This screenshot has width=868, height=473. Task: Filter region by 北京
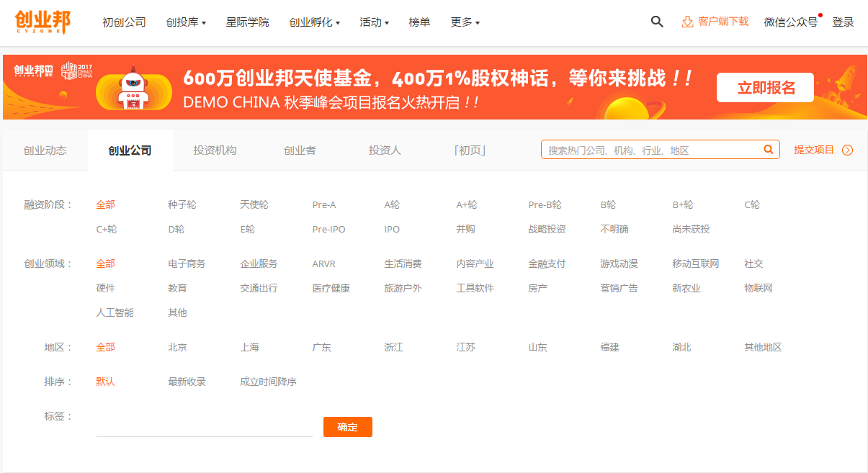coord(177,347)
